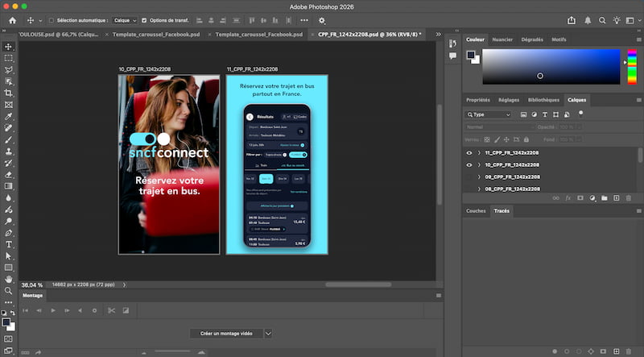Image resolution: width=644 pixels, height=357 pixels.
Task: Select the Blur tool
Action: tap(8, 197)
